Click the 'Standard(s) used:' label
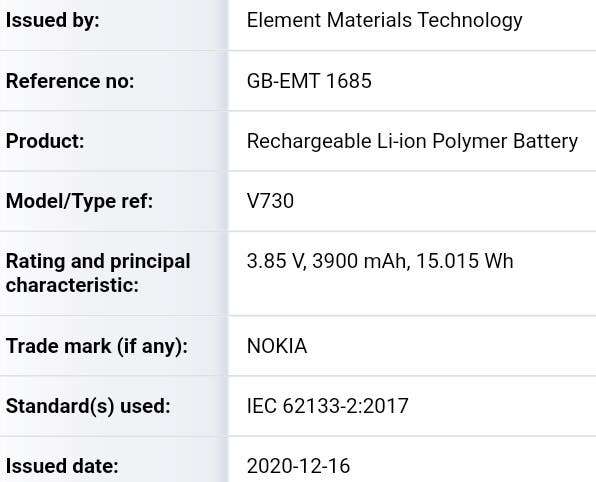596x482 pixels. pyautogui.click(x=88, y=406)
